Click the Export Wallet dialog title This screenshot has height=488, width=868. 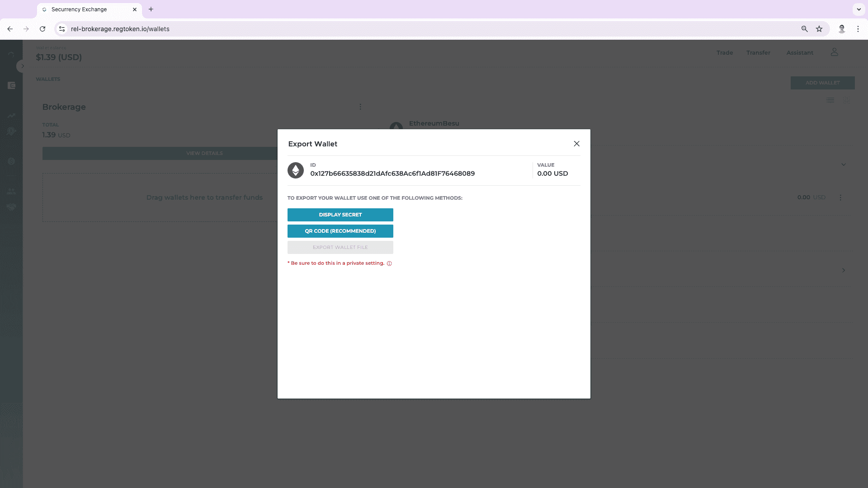[312, 144]
